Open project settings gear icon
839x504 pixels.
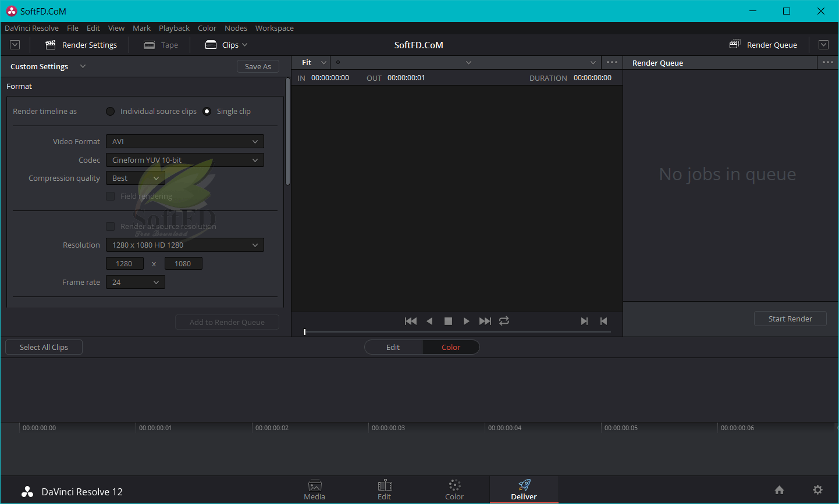[x=818, y=490]
